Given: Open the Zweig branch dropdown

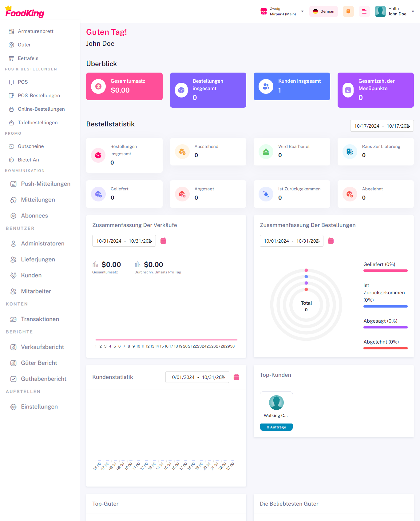Looking at the screenshot, I should pyautogui.click(x=282, y=11).
